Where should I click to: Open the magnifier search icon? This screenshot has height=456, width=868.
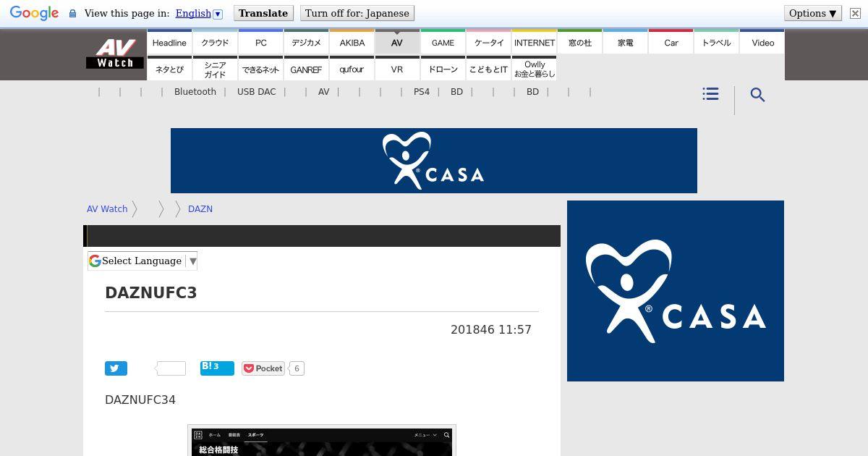[757, 95]
